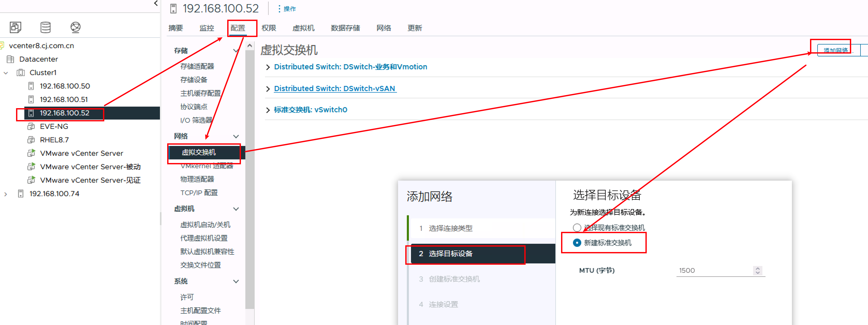Open the Networking inventory view icon

(x=76, y=27)
